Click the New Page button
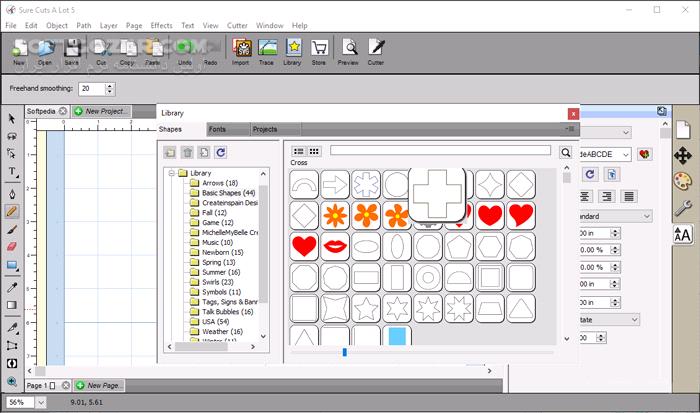The image size is (700, 413). 99,385
